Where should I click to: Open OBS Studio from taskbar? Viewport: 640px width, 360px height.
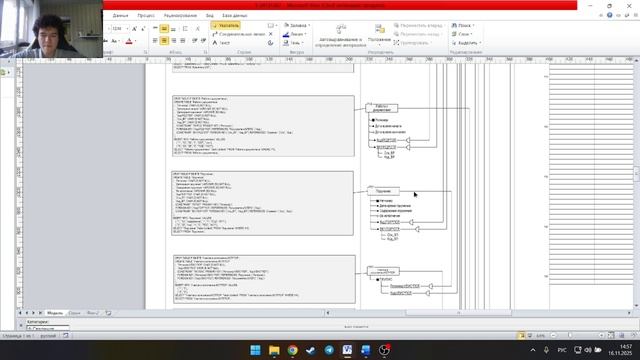(x=384, y=350)
